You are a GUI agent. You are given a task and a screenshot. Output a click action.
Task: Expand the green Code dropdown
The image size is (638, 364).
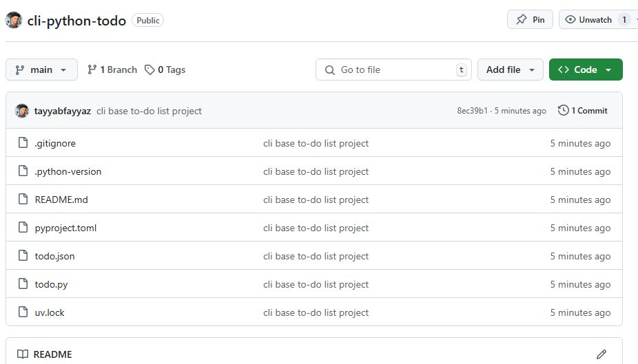click(x=586, y=69)
